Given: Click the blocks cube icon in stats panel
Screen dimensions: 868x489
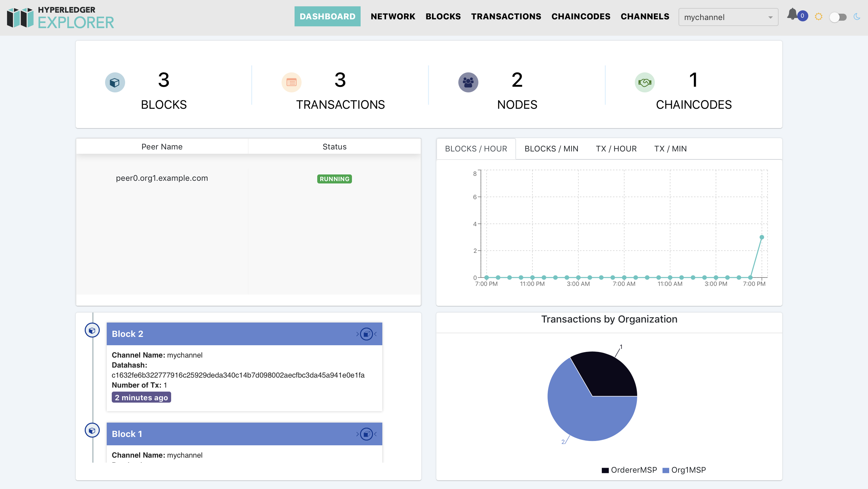Looking at the screenshot, I should point(115,82).
